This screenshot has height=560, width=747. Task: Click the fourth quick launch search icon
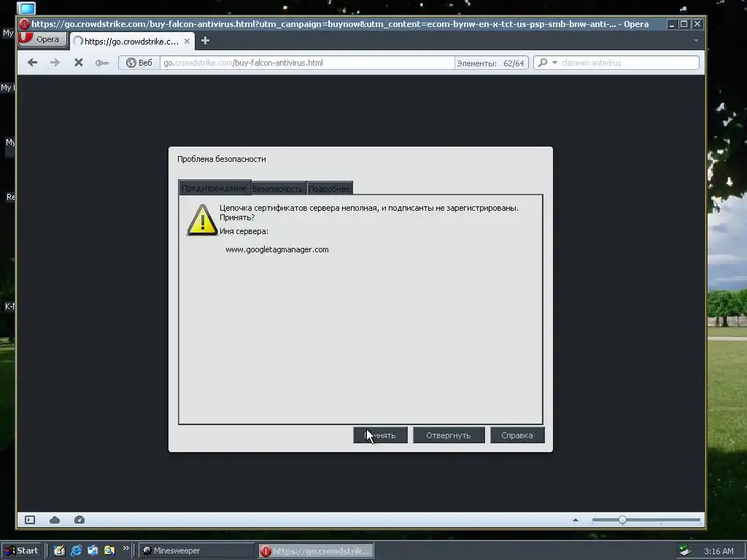pos(109,551)
